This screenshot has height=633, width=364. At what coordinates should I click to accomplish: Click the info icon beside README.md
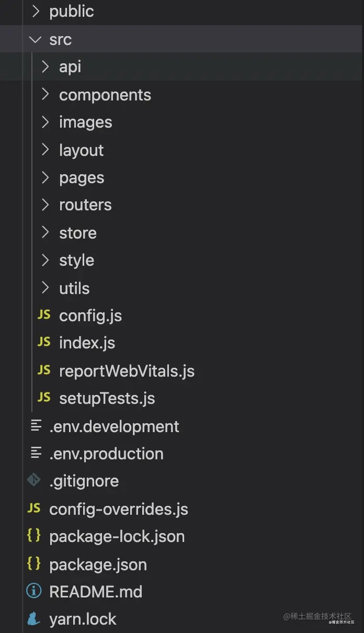click(x=34, y=591)
